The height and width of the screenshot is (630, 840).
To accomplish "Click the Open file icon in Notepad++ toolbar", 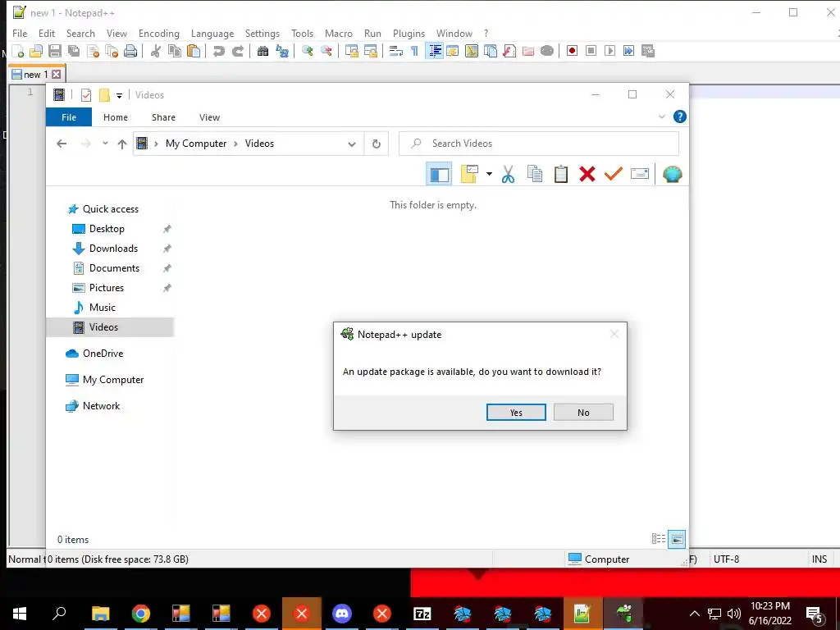I will 36,51.
